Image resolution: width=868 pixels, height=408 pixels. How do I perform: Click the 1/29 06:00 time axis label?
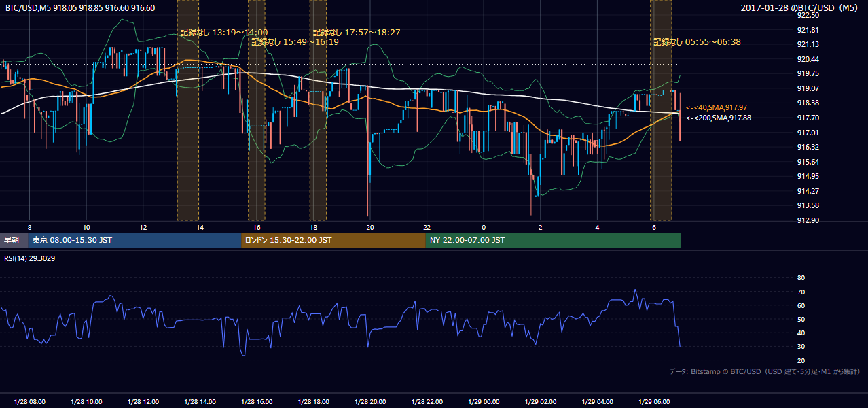(x=654, y=402)
